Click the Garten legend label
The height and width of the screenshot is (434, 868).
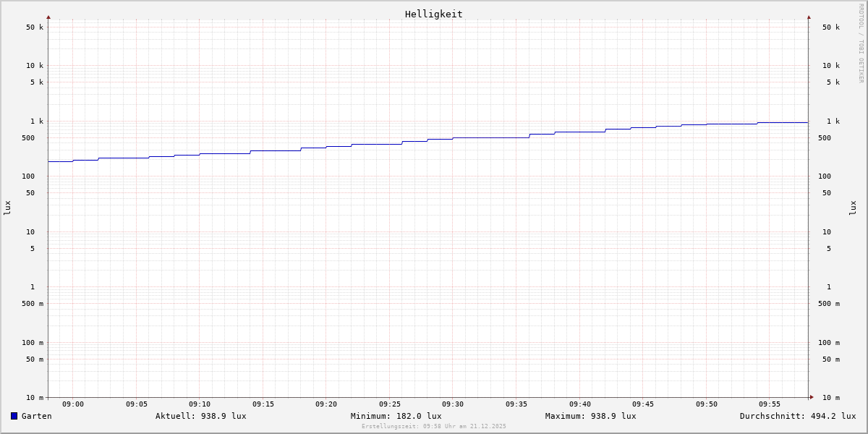pyautogui.click(x=36, y=416)
